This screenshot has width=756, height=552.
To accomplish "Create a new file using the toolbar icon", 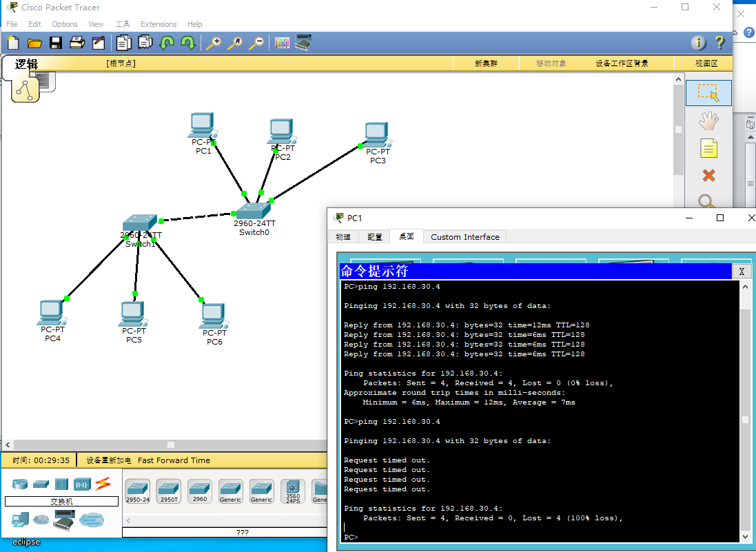I will point(12,42).
